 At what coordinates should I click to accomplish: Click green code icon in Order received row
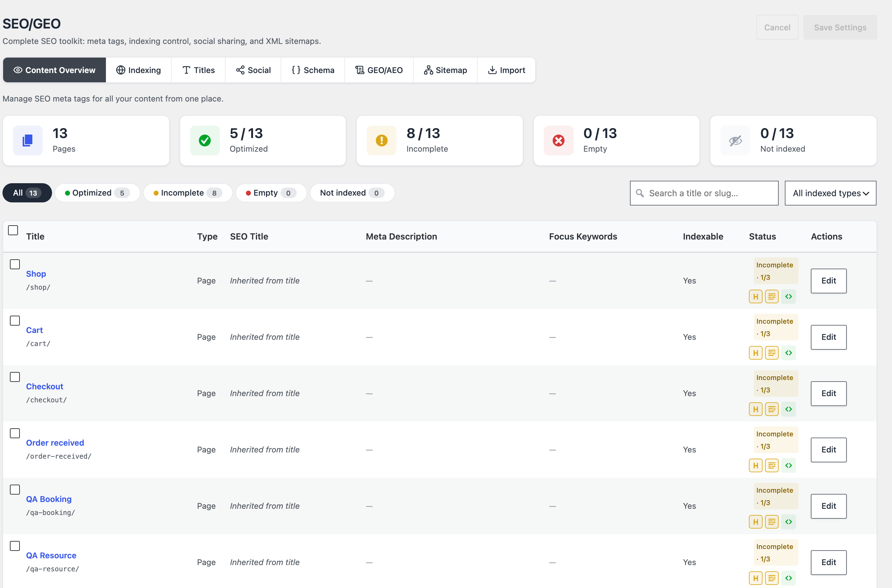(789, 465)
